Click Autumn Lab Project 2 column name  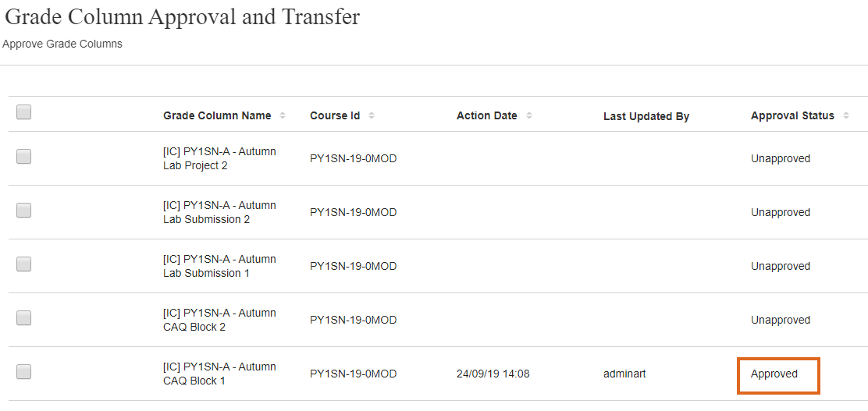(x=219, y=158)
